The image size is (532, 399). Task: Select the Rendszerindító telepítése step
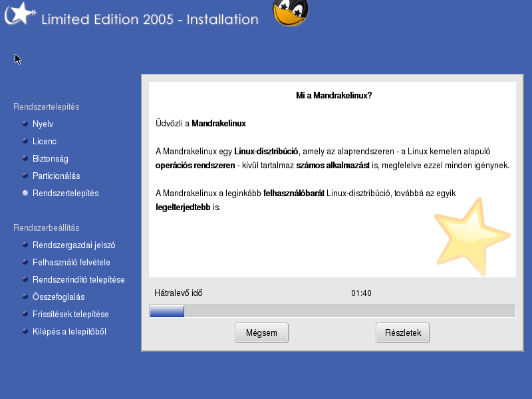pos(78,279)
